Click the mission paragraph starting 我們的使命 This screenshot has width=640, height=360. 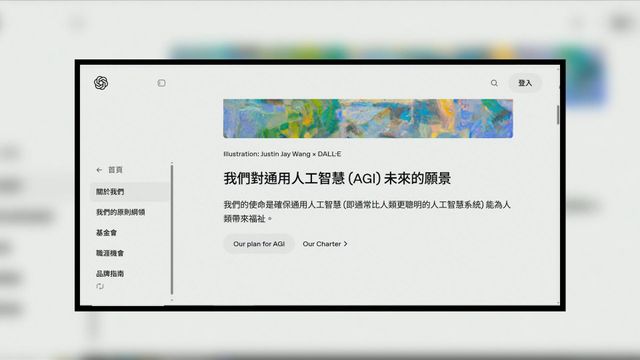tap(367, 211)
